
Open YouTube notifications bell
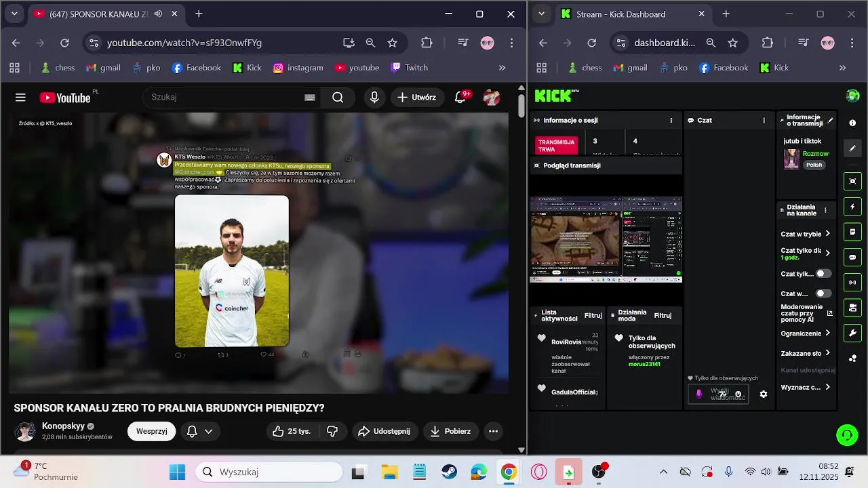click(x=460, y=98)
